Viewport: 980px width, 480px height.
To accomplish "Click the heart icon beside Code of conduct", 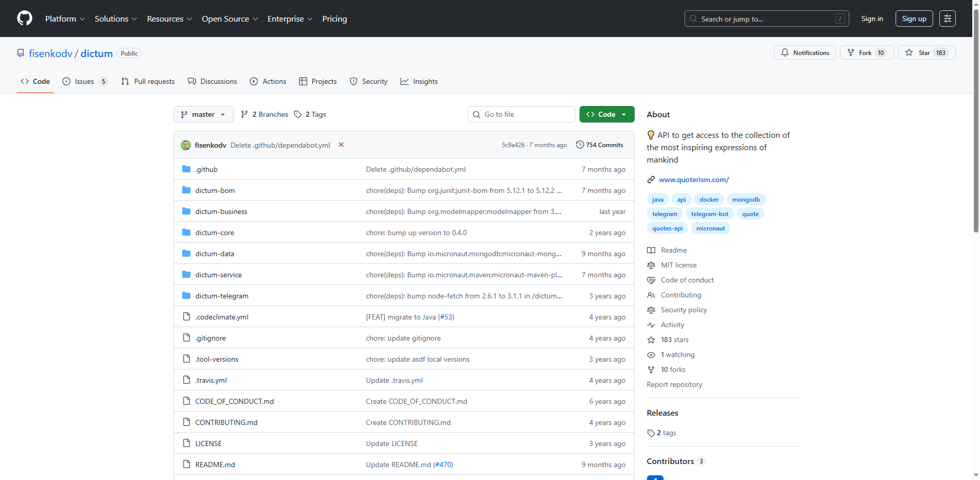I will pyautogui.click(x=651, y=280).
